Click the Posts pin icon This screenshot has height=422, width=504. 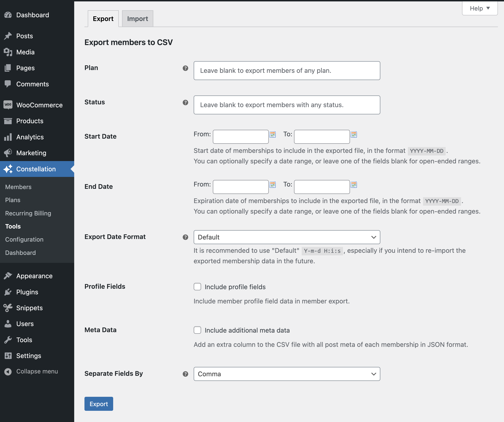pos(8,36)
